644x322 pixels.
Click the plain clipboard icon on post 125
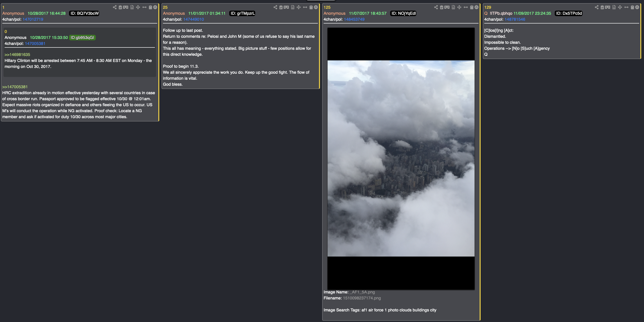(472, 7)
